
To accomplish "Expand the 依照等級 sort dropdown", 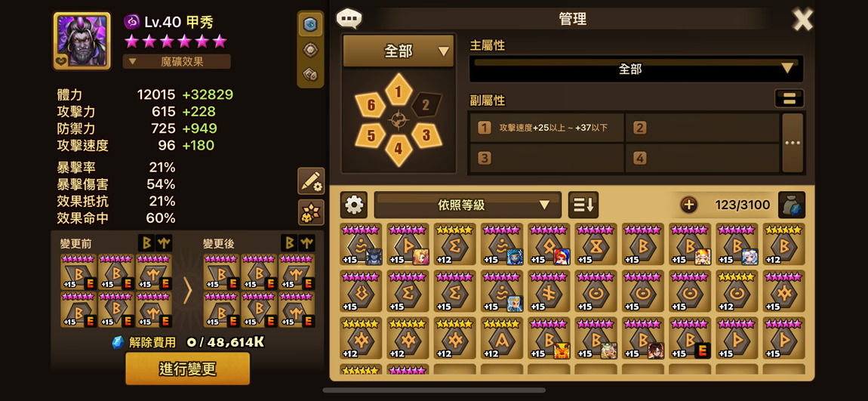I will (467, 205).
